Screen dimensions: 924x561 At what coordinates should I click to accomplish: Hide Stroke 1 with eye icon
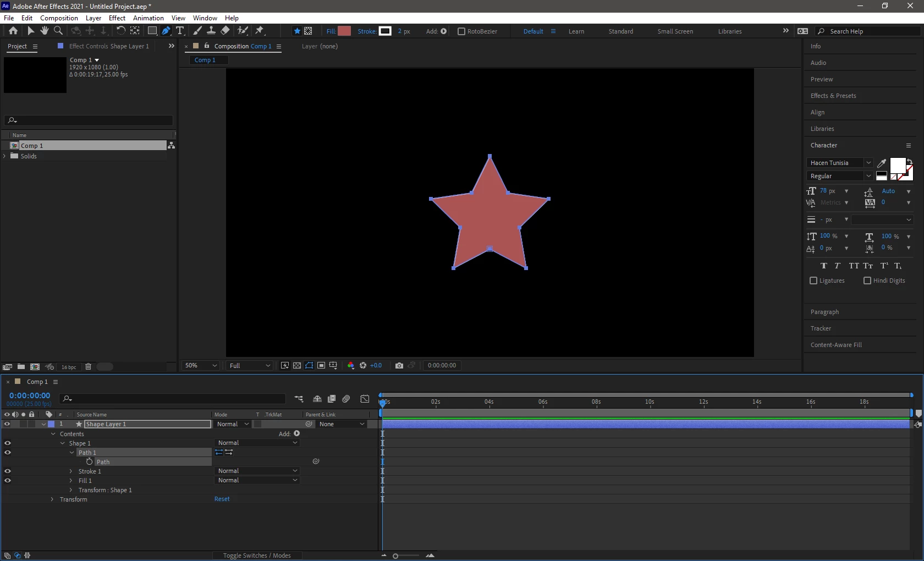pyautogui.click(x=8, y=471)
